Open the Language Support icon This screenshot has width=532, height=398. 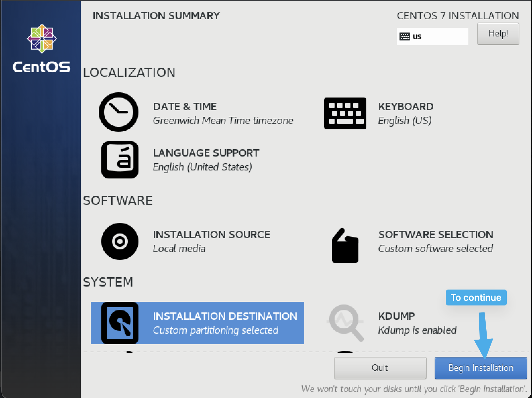tap(120, 160)
